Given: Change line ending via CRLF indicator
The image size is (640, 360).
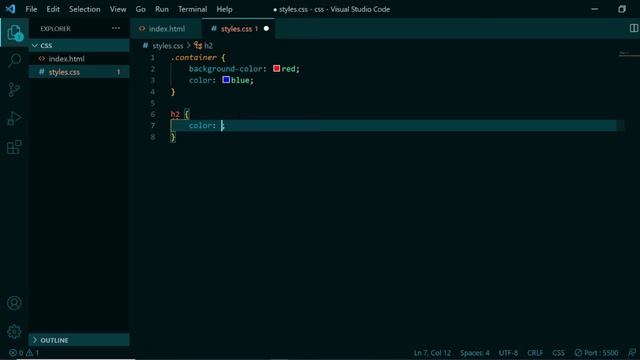Looking at the screenshot, I should 535,353.
